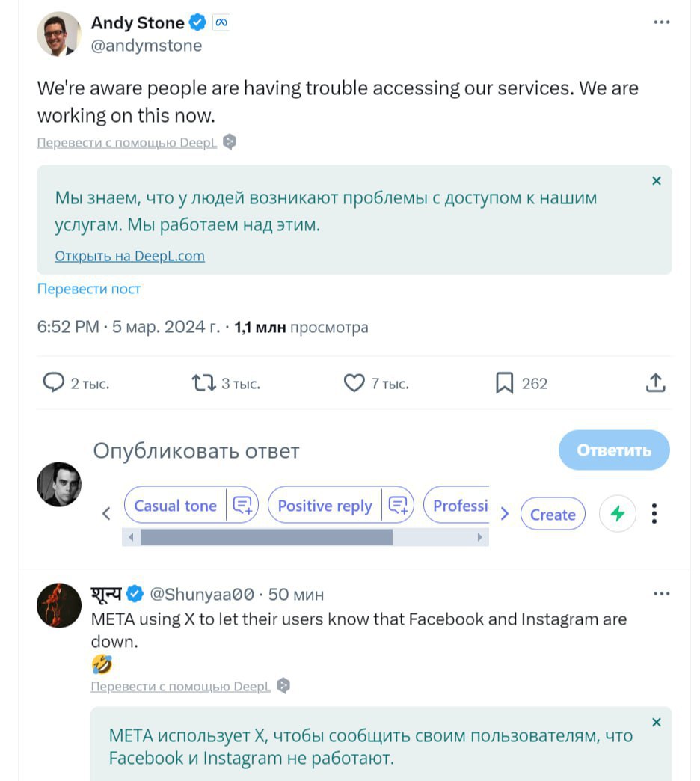Click the share upload icon
Screen dimensions: 700x781
(x=655, y=384)
